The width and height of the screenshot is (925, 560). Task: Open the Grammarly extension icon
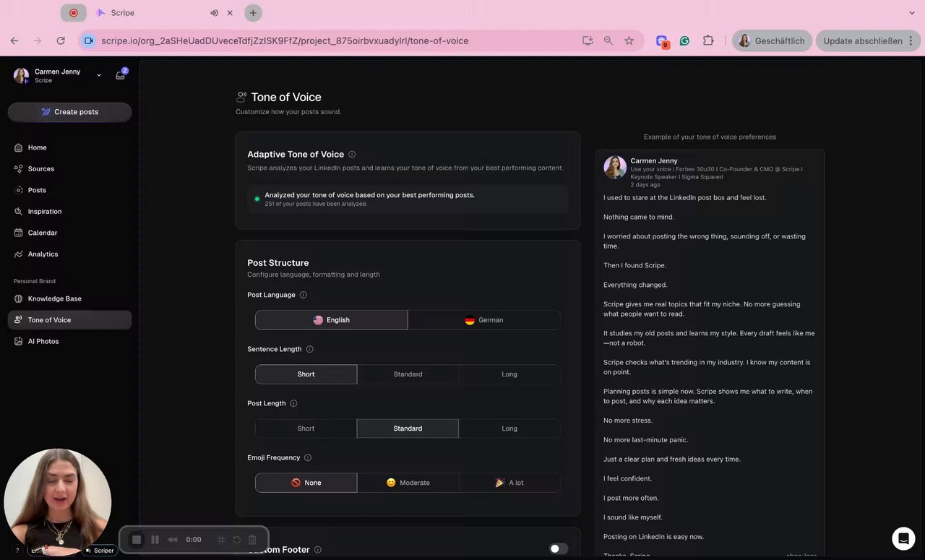tap(685, 41)
